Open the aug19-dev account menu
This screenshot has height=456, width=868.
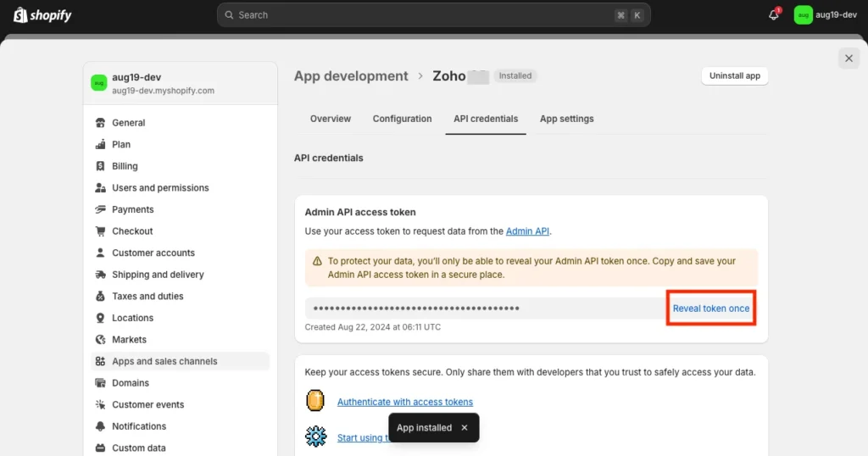click(x=826, y=15)
